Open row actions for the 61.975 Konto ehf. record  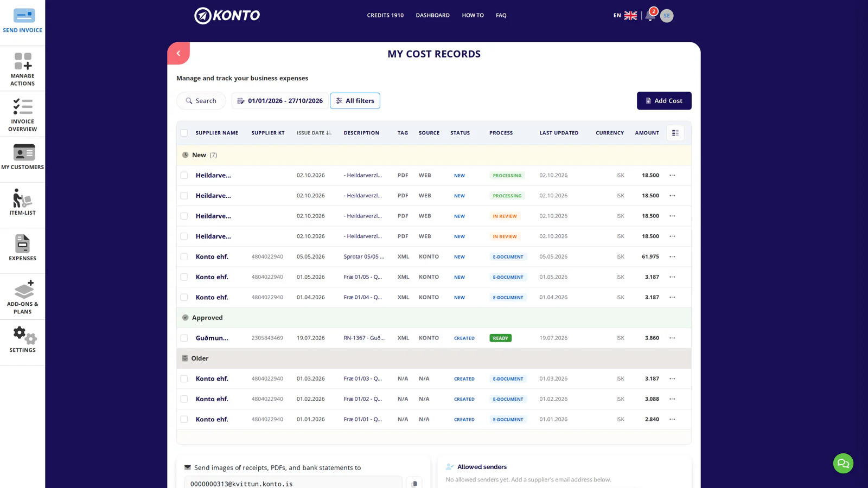point(672,256)
